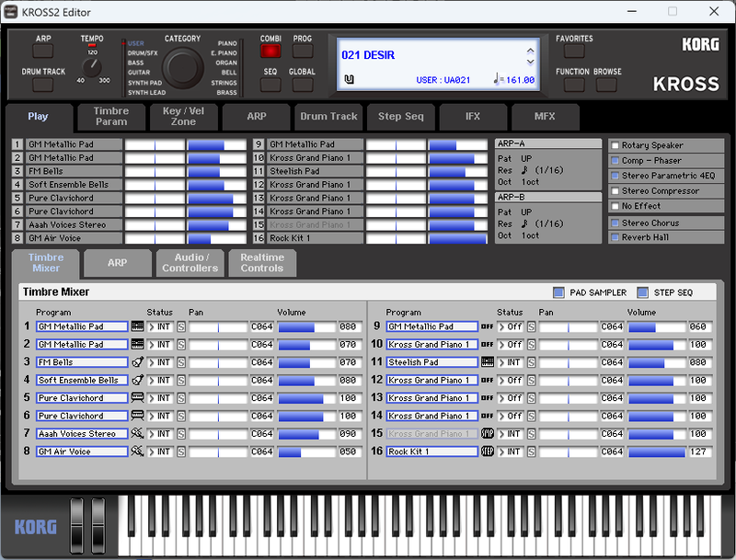Viewport: 736px width, 560px height.
Task: Select previous combi with display up arrow
Action: pyautogui.click(x=531, y=51)
